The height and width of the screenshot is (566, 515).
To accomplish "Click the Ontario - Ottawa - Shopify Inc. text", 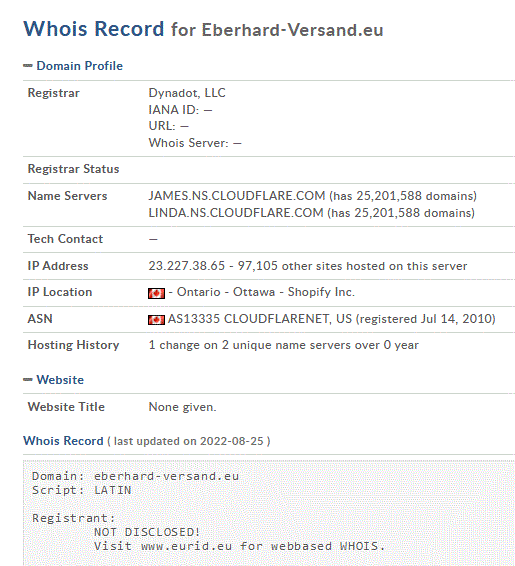I will 266,292.
